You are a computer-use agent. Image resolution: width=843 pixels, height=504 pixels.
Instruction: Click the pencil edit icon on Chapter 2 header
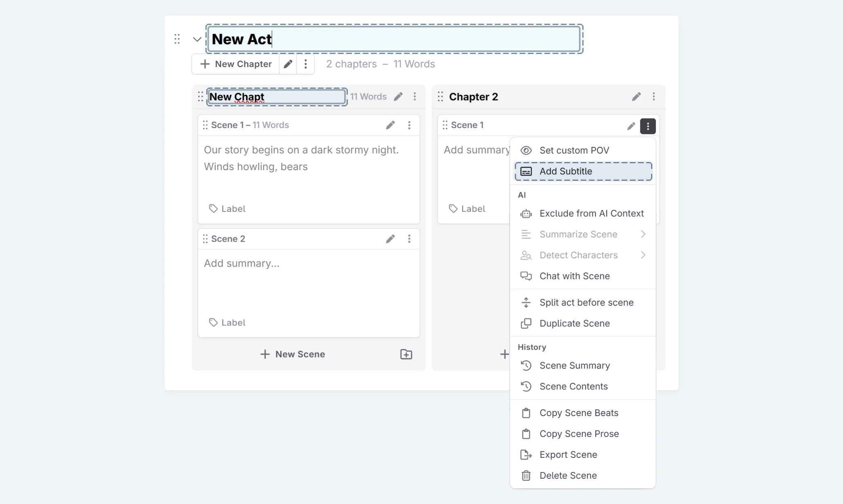point(636,97)
